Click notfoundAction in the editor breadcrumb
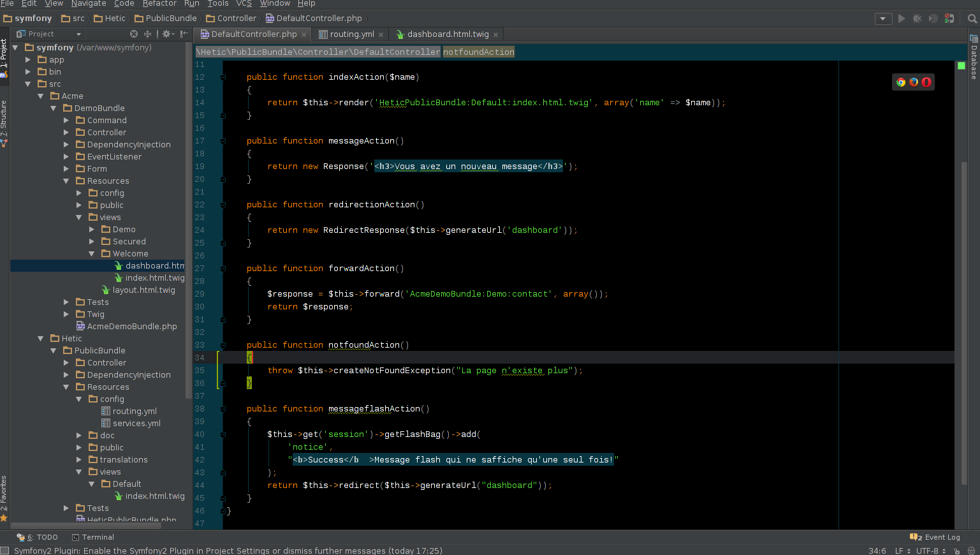This screenshot has width=980, height=555. tap(479, 52)
